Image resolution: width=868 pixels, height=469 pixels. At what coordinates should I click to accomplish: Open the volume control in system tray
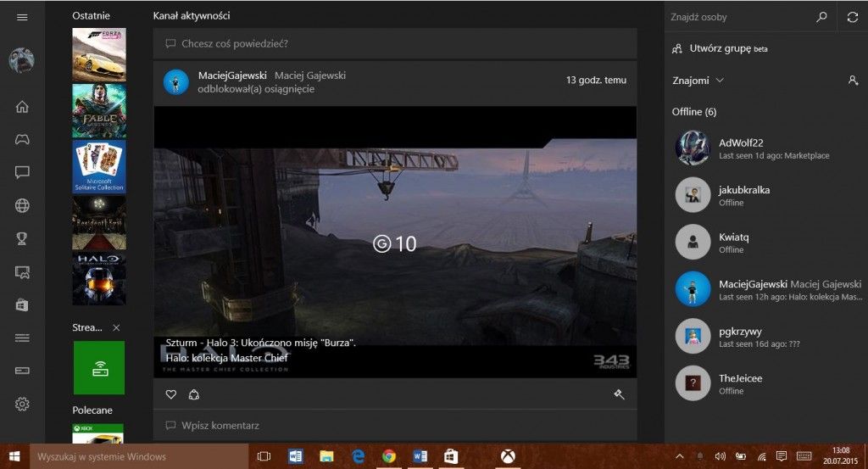tap(721, 456)
